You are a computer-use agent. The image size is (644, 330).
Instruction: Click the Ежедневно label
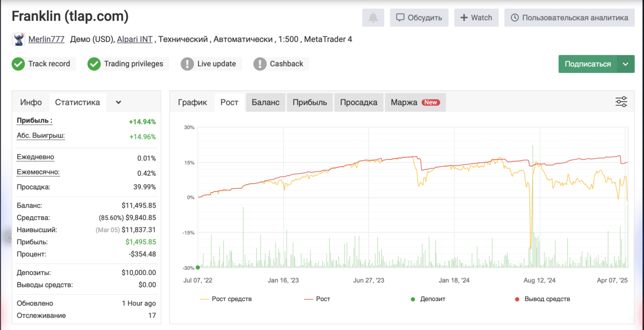[x=35, y=157]
